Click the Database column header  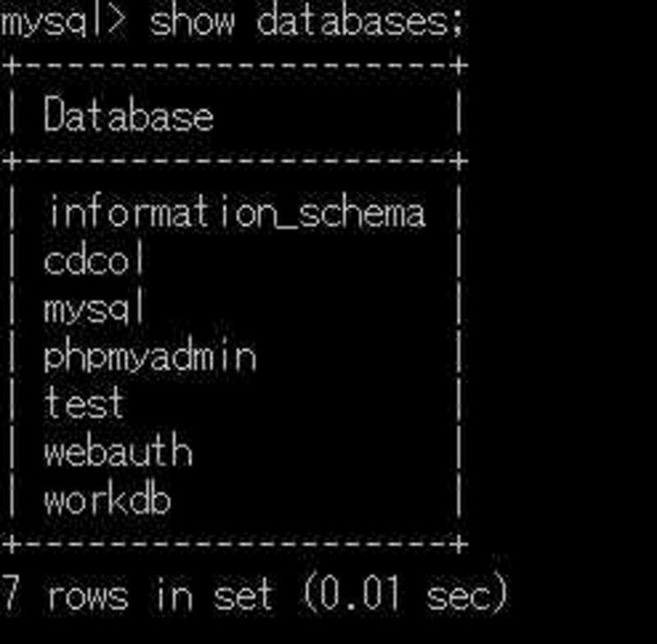[x=128, y=115]
